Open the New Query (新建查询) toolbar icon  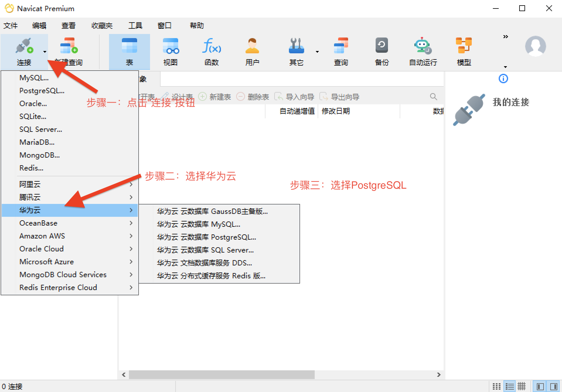(69, 45)
